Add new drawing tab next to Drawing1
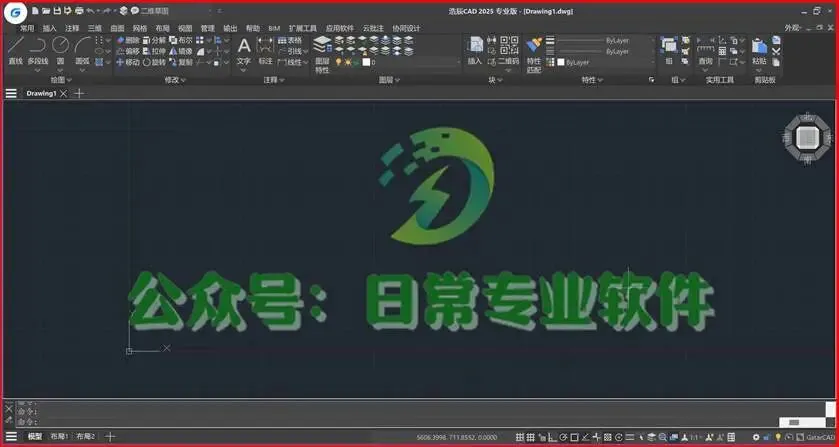 pyautogui.click(x=79, y=94)
